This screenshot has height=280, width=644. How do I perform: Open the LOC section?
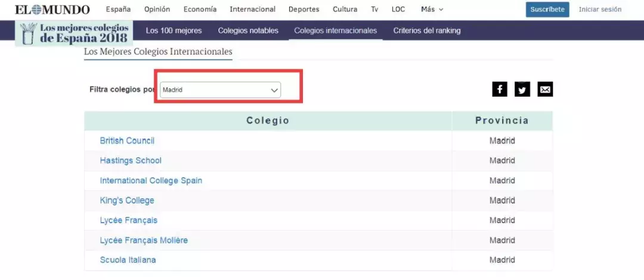click(x=398, y=10)
